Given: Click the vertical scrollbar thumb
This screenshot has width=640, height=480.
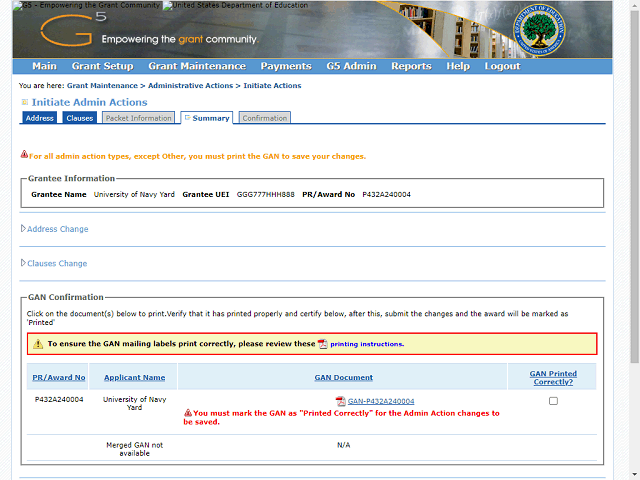Looking at the screenshot, I should pyautogui.click(x=635, y=187).
